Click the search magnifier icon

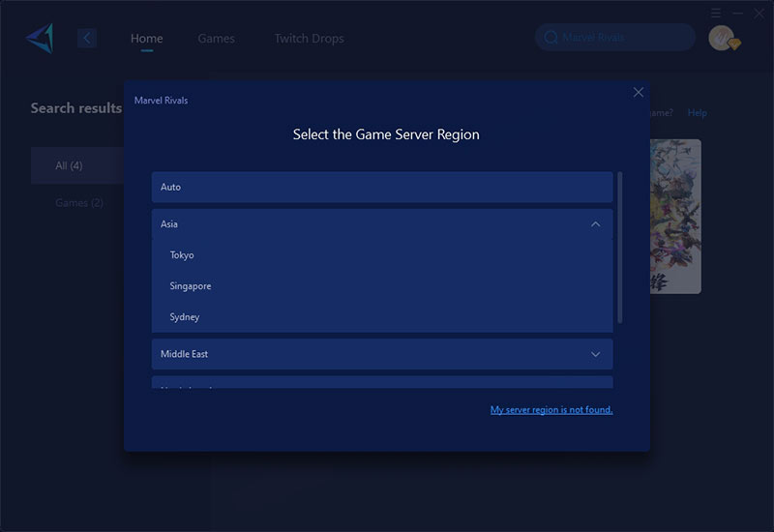551,38
